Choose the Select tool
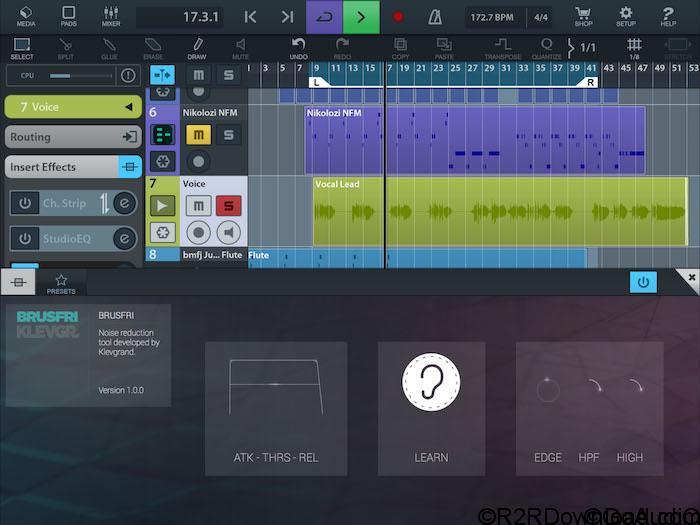Image resolution: width=700 pixels, height=525 pixels. (x=21, y=49)
